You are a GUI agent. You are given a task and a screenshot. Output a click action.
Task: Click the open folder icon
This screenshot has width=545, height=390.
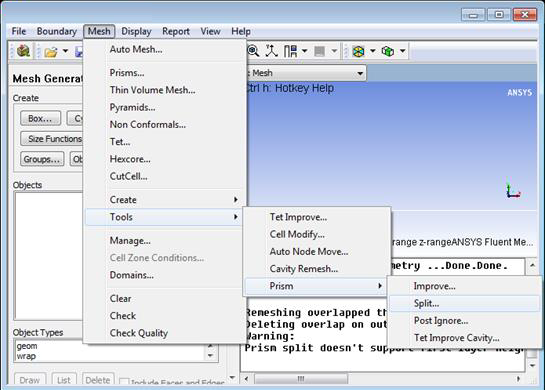[51, 52]
